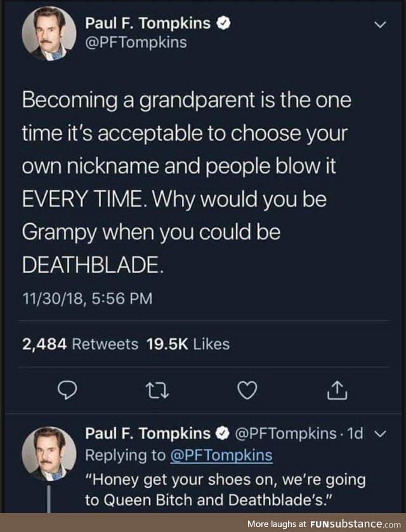Like the tweet with the heart icon
This screenshot has height=532, width=406.
(x=247, y=390)
